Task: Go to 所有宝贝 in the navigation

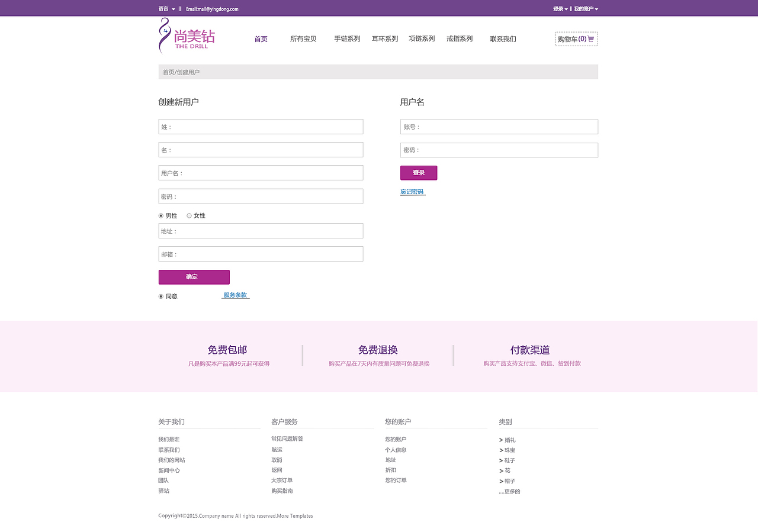Action: click(303, 38)
